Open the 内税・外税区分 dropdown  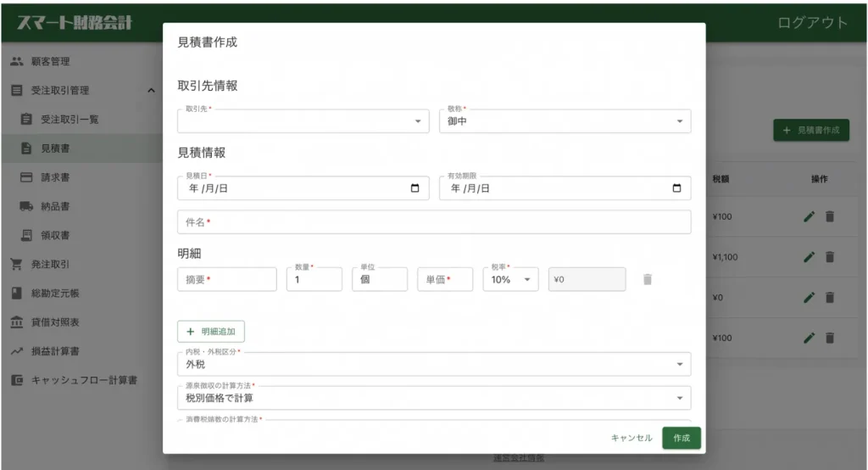[x=434, y=364]
